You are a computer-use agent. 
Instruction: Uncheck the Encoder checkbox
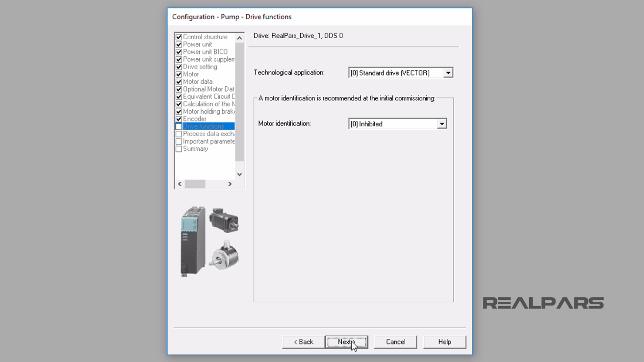click(179, 119)
